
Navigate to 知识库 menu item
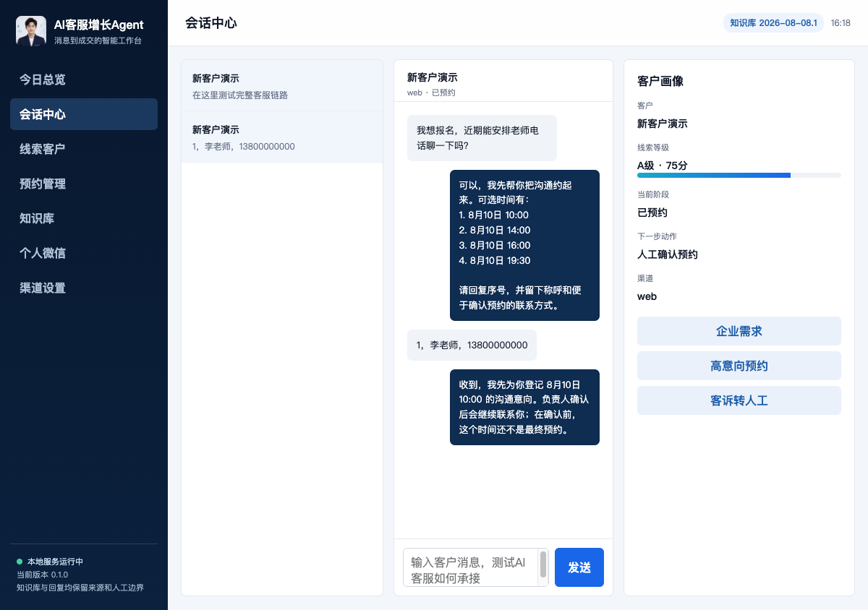tap(84, 218)
